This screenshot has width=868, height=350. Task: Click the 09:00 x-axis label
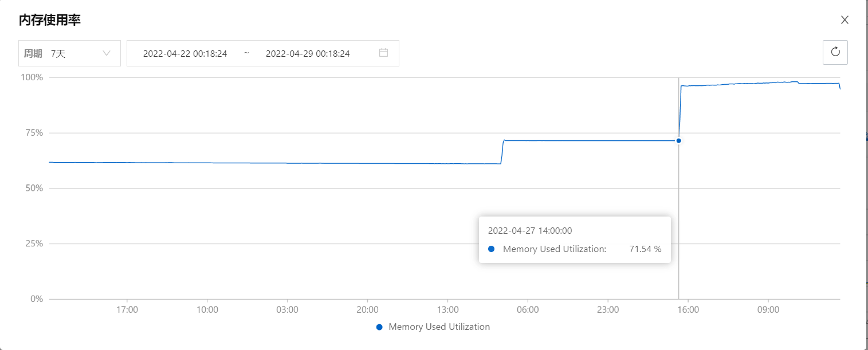(768, 310)
